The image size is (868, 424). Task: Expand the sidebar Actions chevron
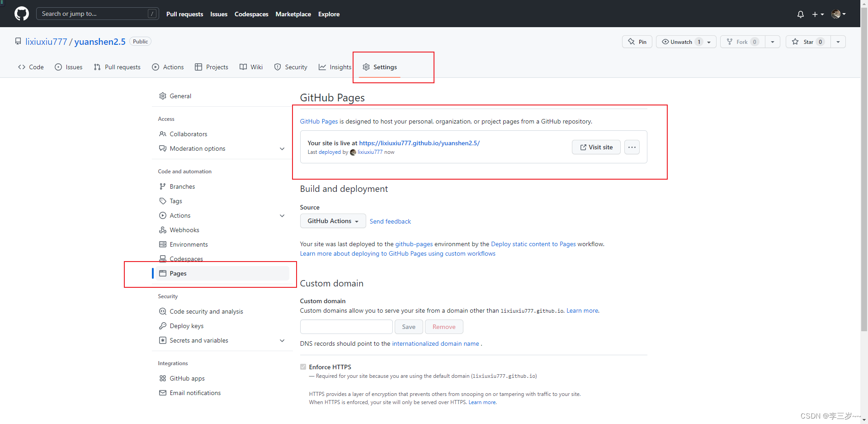tap(282, 215)
